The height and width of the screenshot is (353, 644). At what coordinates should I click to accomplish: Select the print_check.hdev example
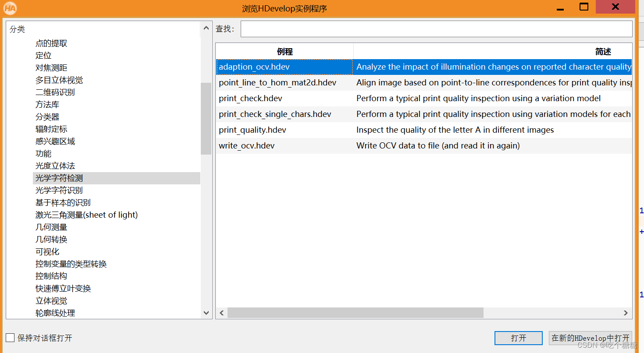click(x=250, y=99)
